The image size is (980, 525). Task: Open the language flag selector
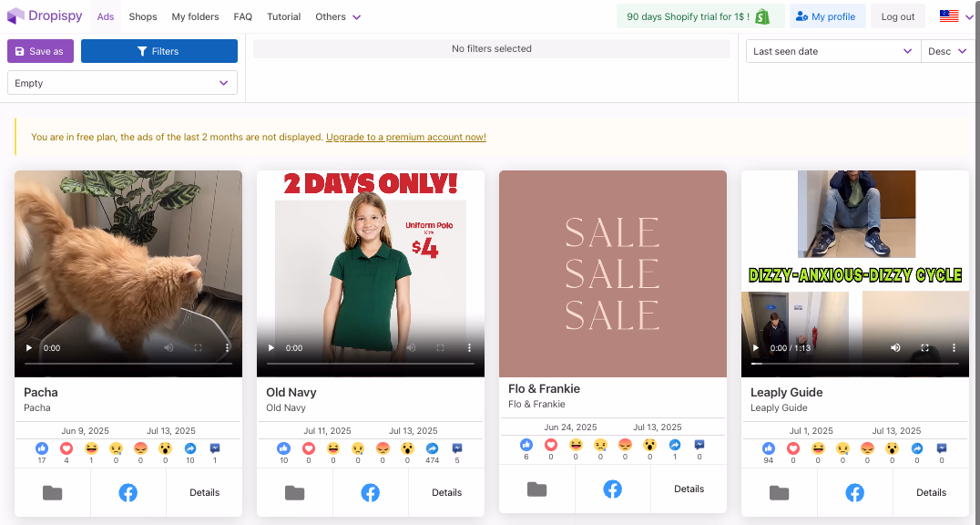tap(957, 17)
